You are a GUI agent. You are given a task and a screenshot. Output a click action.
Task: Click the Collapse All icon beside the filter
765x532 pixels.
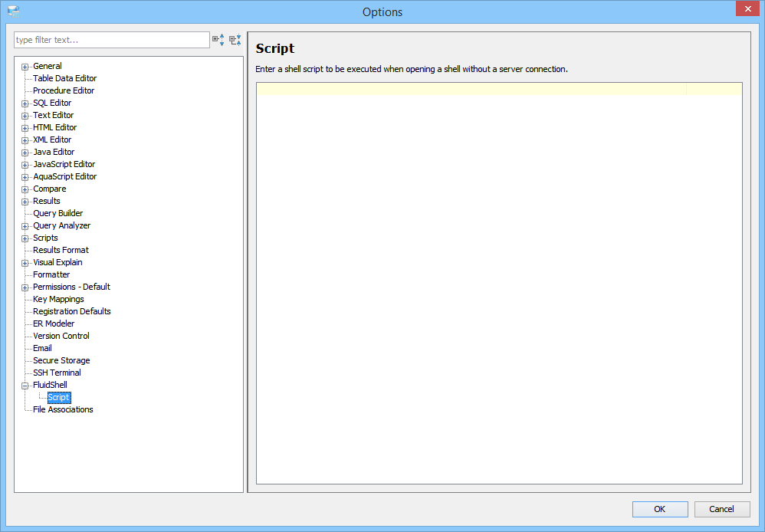235,40
